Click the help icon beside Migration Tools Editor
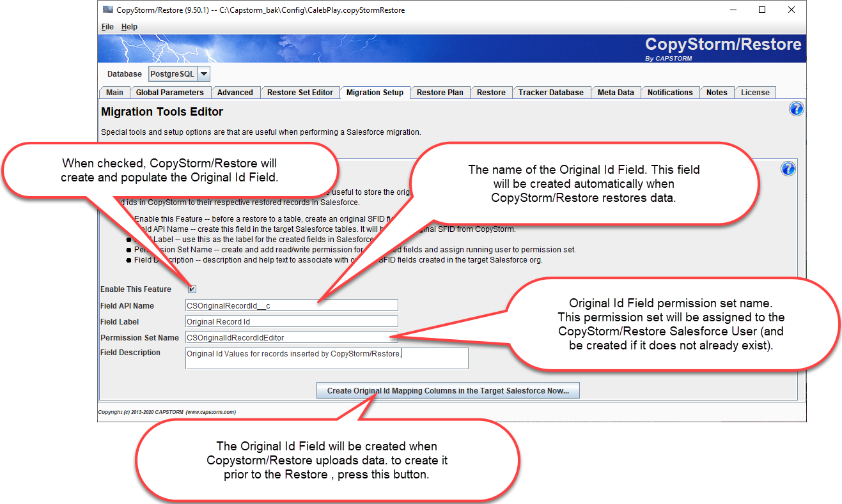The width and height of the screenshot is (842, 504). pyautogui.click(x=796, y=109)
